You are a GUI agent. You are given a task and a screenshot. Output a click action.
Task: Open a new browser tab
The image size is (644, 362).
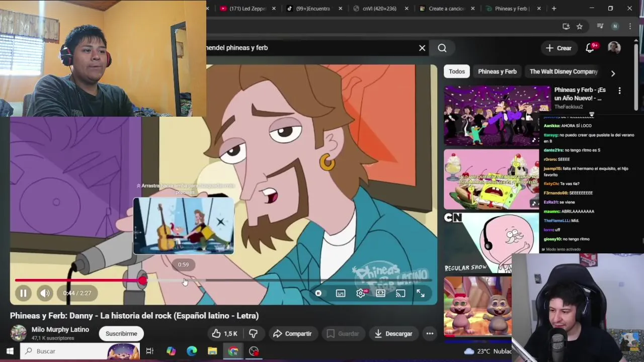click(554, 9)
